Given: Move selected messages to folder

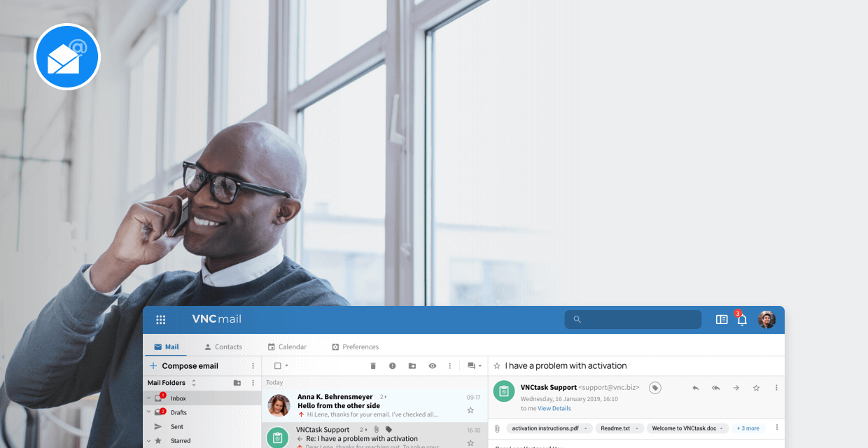Looking at the screenshot, I should click(x=412, y=365).
